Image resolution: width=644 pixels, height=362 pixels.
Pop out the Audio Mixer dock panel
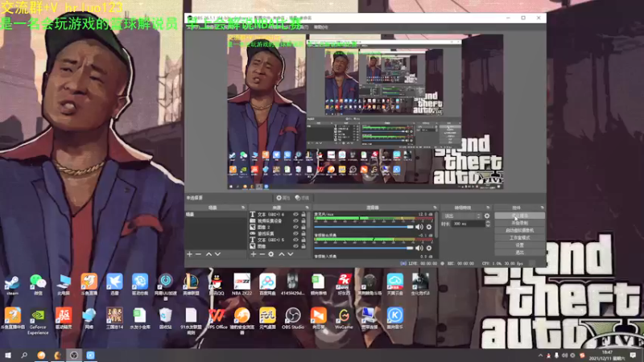pos(435,208)
